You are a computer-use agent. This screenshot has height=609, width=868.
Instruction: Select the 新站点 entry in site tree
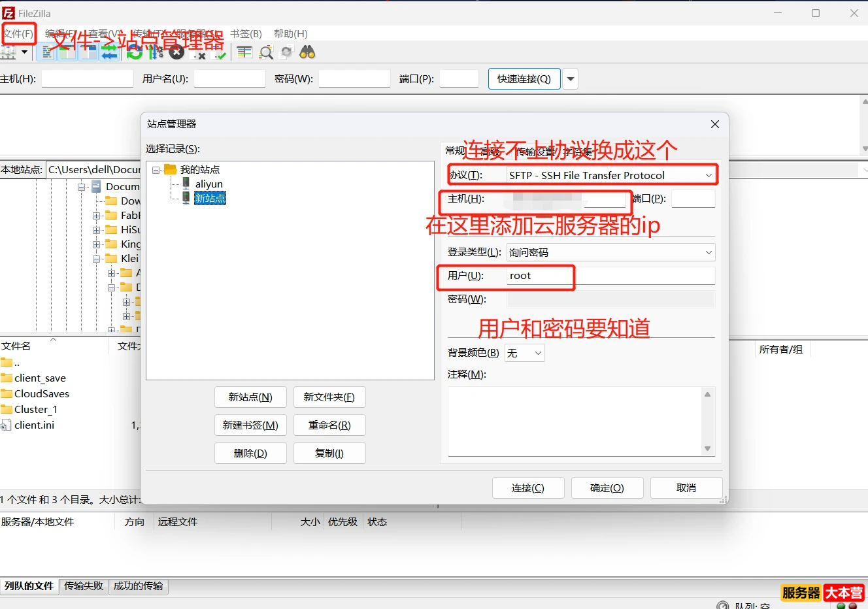(210, 199)
